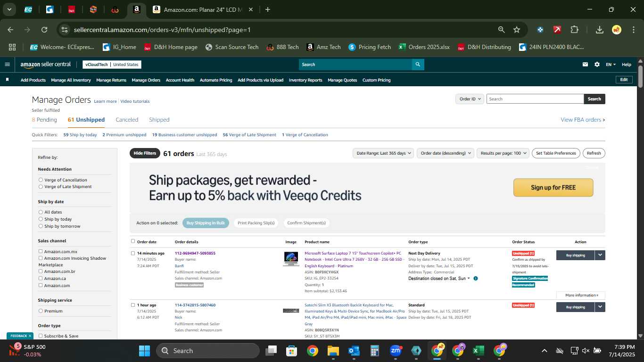The height and width of the screenshot is (362, 644).
Task: Open the mail messages icon
Action: coord(586,65)
